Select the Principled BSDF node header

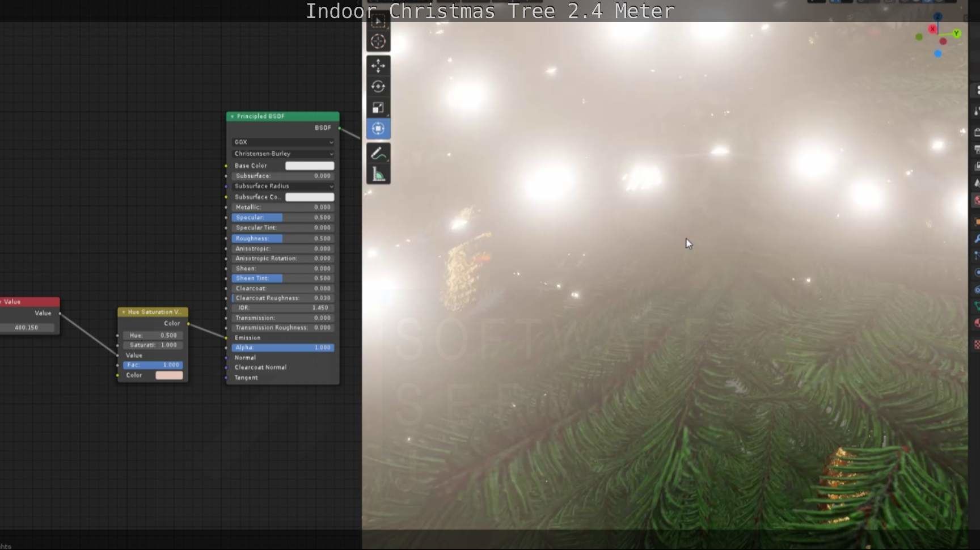pos(283,116)
